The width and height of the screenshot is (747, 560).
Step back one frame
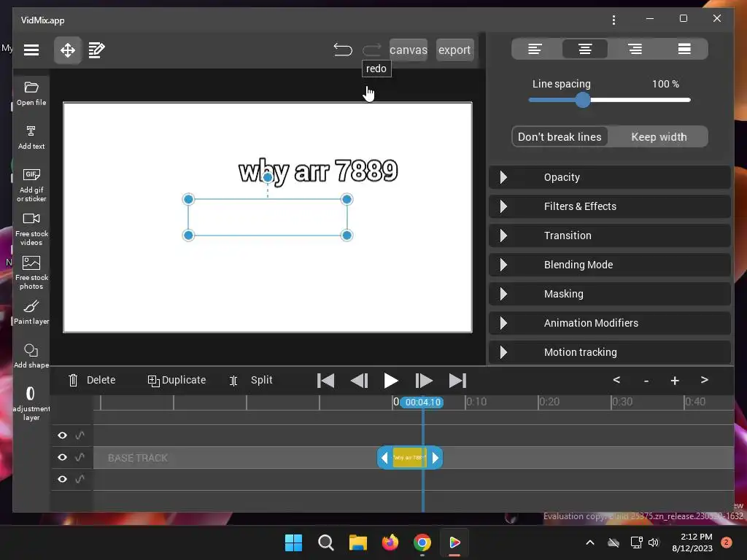[x=359, y=381]
